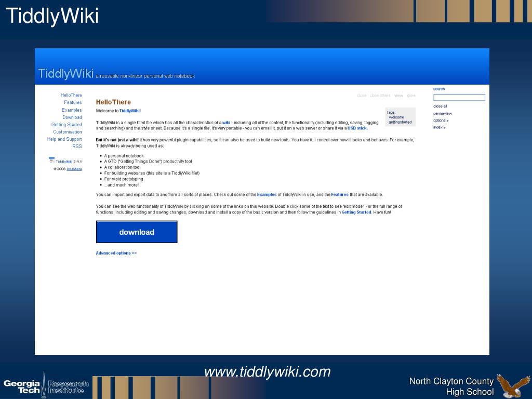Open the RSS feed link

click(x=77, y=147)
